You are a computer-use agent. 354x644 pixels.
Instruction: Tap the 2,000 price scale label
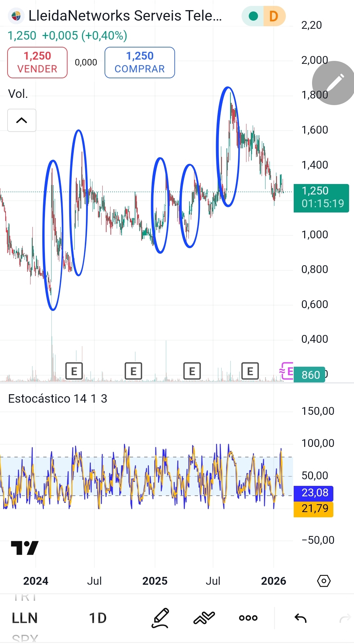click(x=314, y=60)
